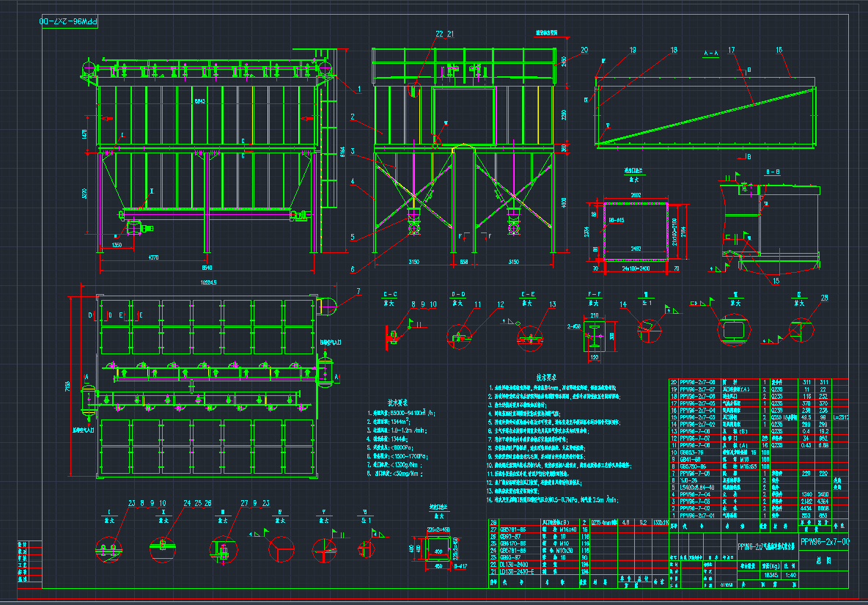Select the 2-Φ38 hole callout in the F-F detail

pyautogui.click(x=575, y=326)
